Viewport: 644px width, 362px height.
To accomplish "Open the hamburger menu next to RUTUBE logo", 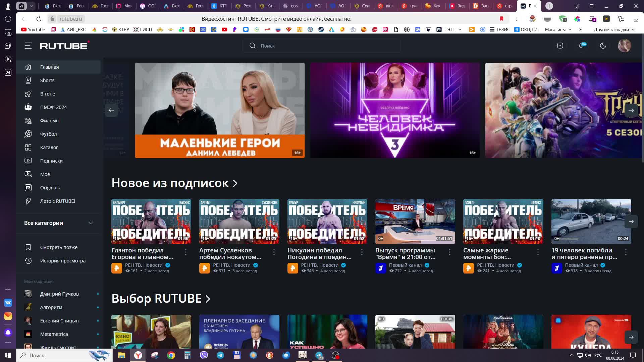I will 28,46.
